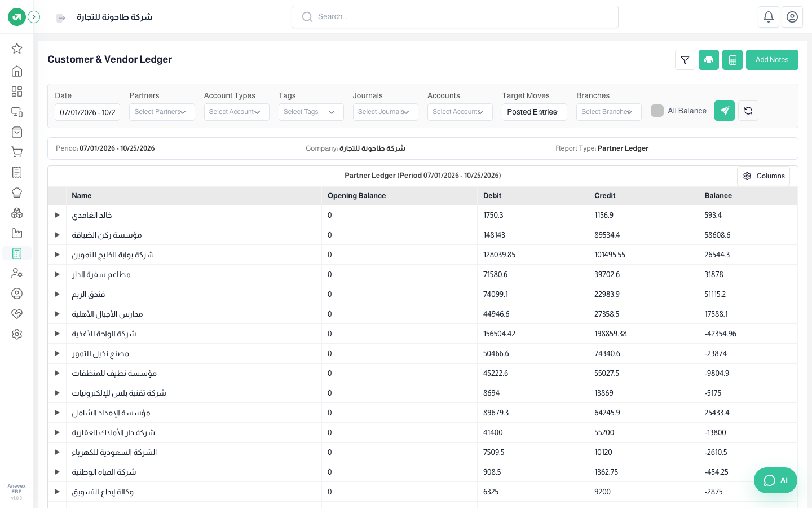This screenshot has width=812, height=508.
Task: Expand the وكالة إبداع للتسويق row
Action: (57, 492)
